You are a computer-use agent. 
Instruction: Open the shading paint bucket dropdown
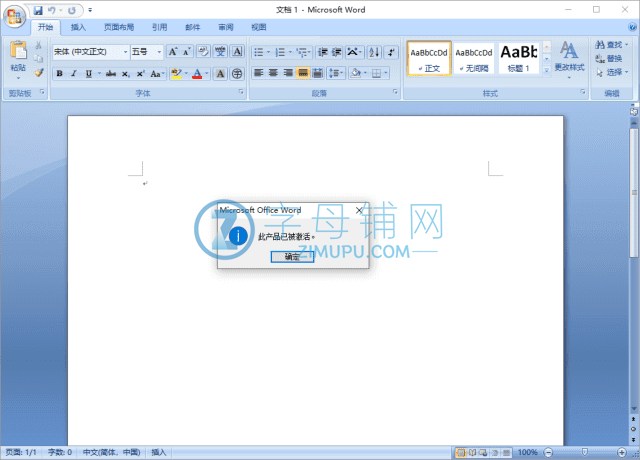(358, 73)
